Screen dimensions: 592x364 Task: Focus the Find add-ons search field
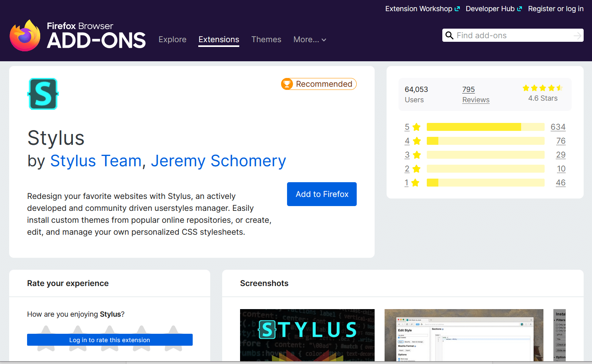[514, 35]
